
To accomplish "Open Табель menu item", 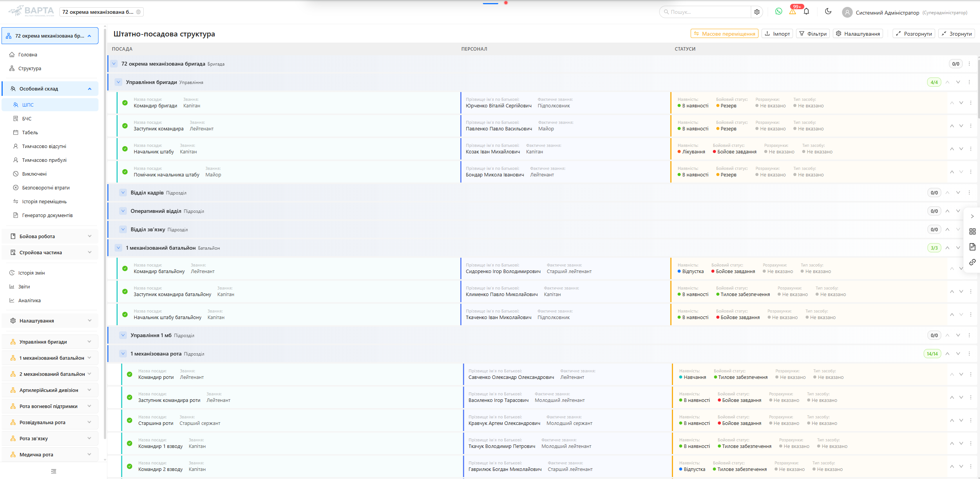I will pyautogui.click(x=50, y=132).
